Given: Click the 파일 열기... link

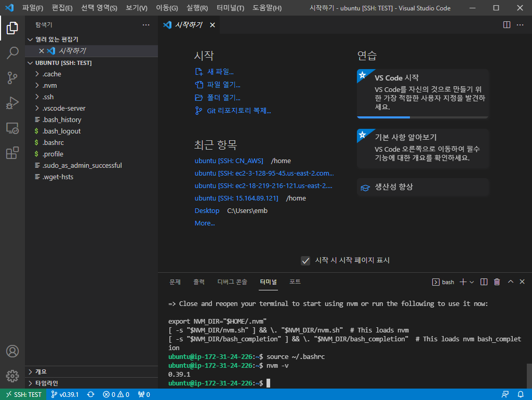Looking at the screenshot, I should coord(218,85).
